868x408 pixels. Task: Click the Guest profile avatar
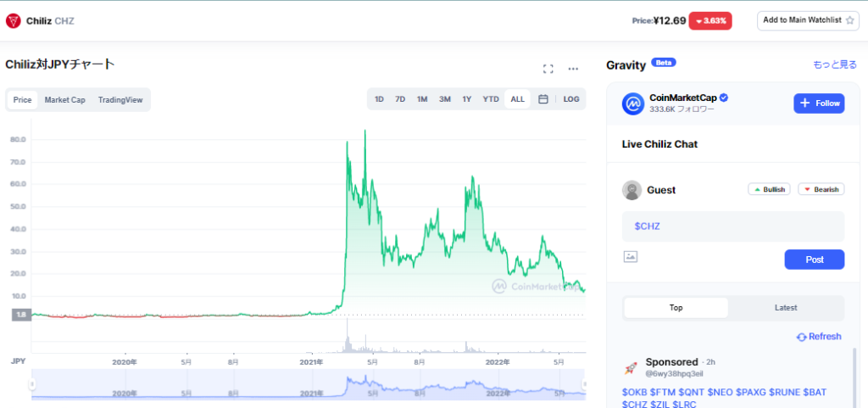point(632,190)
